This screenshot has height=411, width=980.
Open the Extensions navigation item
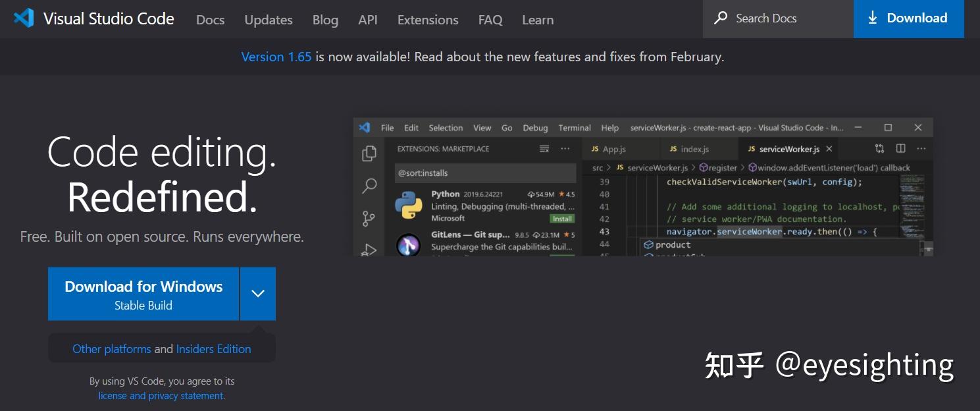428,20
